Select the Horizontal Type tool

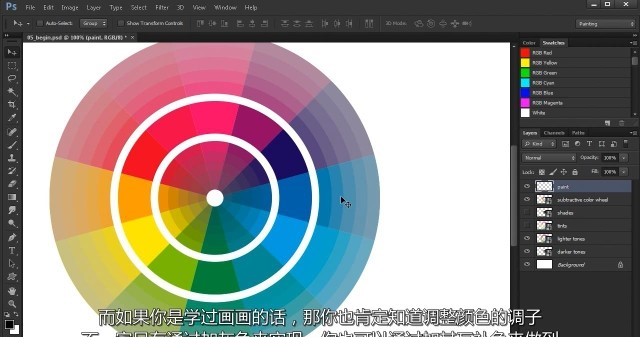[12, 251]
